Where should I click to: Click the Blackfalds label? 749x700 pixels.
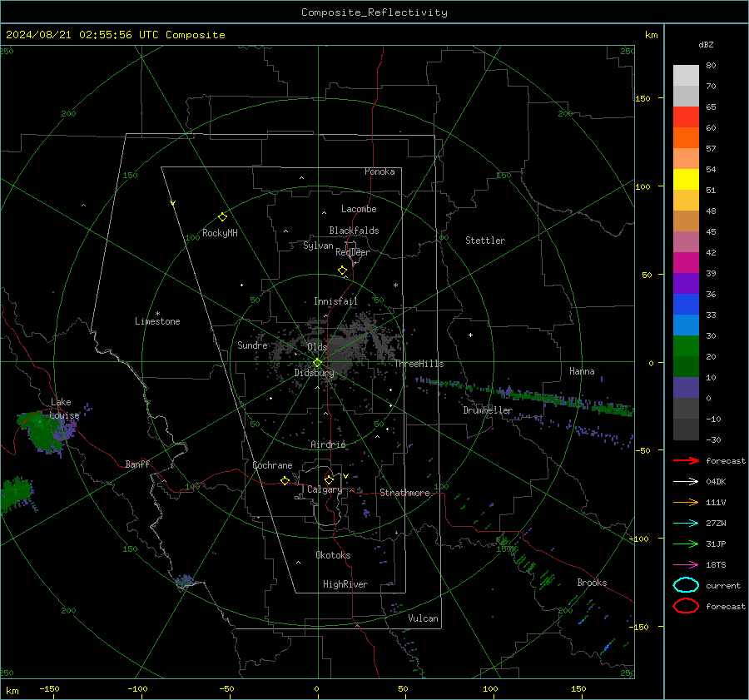tap(354, 231)
